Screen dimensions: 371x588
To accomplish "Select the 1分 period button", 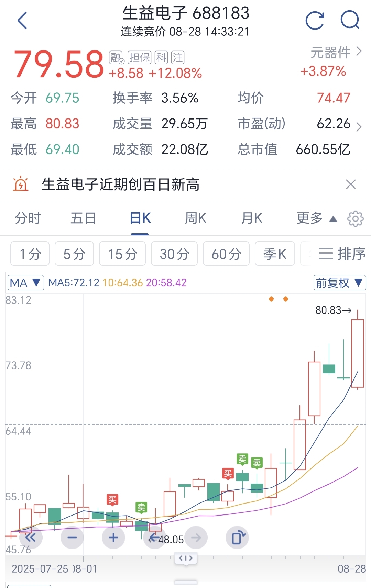I will click(30, 254).
